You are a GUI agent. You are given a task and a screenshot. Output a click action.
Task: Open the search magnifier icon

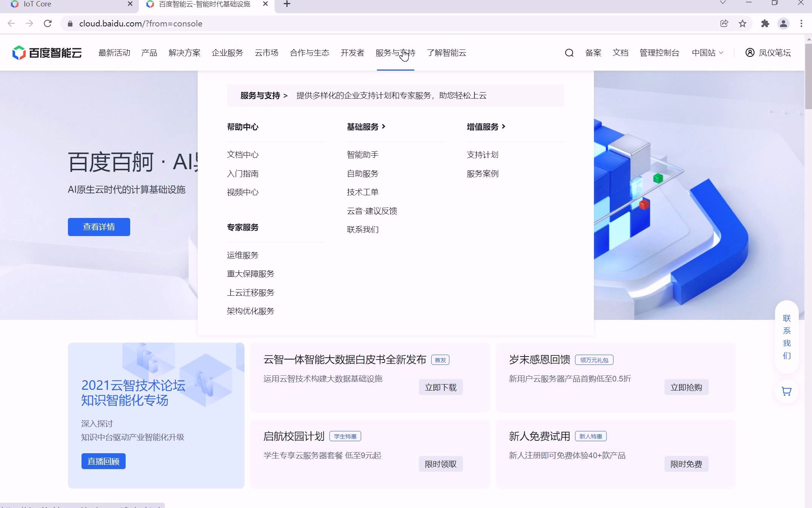pyautogui.click(x=569, y=53)
